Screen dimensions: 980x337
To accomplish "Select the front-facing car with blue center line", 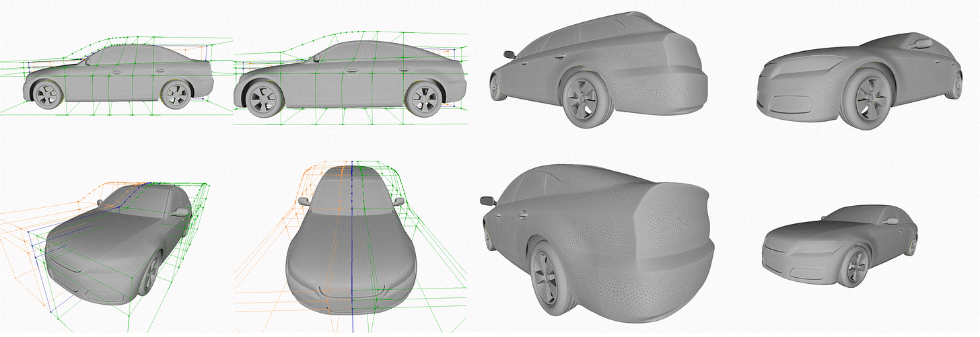I will [x=350, y=241].
